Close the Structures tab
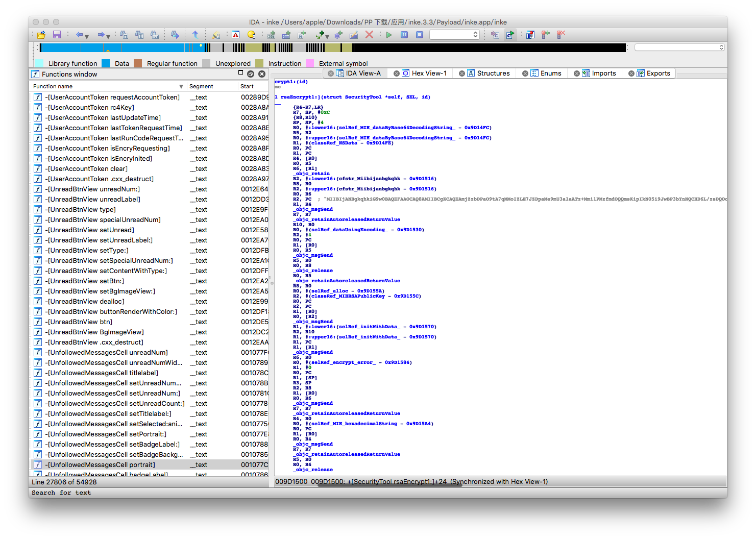This screenshot has width=756, height=539. [462, 73]
